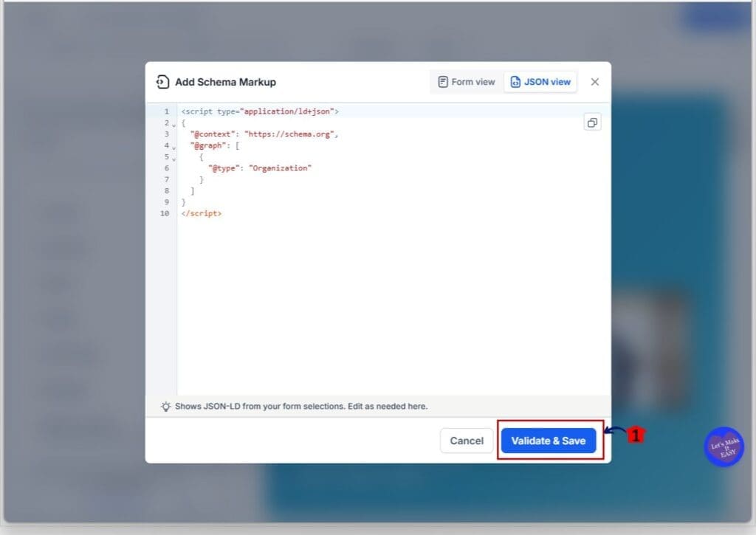Image resolution: width=756 pixels, height=535 pixels.
Task: Place cursor on the opening script tag line
Action: tap(260, 111)
